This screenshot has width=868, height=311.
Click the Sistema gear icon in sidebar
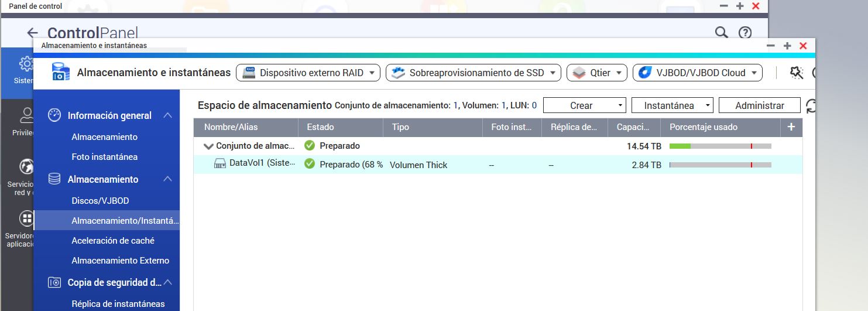pyautogui.click(x=26, y=64)
